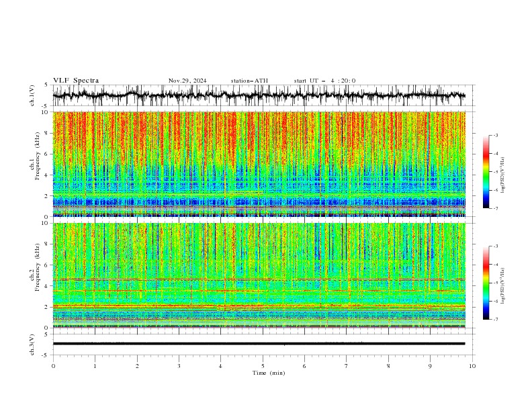532x411 pixels.
Task: Click the '8' kHz tick on ch.1 axis
Action: (48, 133)
